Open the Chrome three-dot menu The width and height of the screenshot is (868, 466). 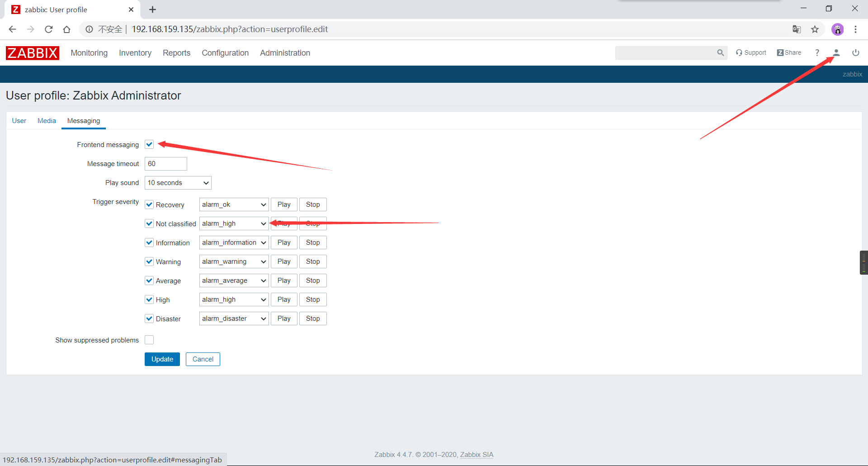[855, 29]
